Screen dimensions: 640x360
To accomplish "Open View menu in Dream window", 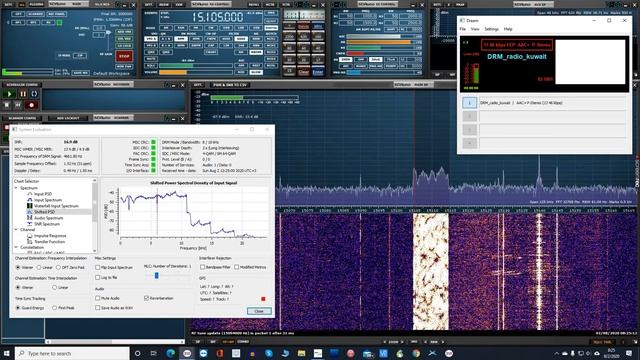I will [x=475, y=29].
